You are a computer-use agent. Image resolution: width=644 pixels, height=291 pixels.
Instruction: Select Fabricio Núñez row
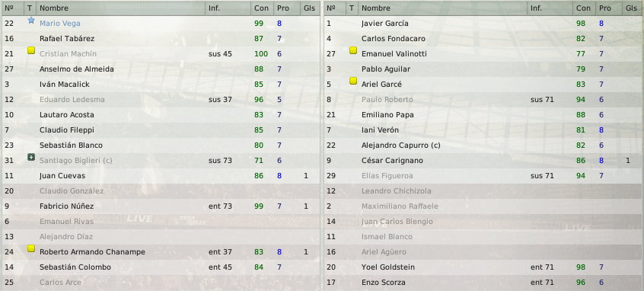coord(161,206)
